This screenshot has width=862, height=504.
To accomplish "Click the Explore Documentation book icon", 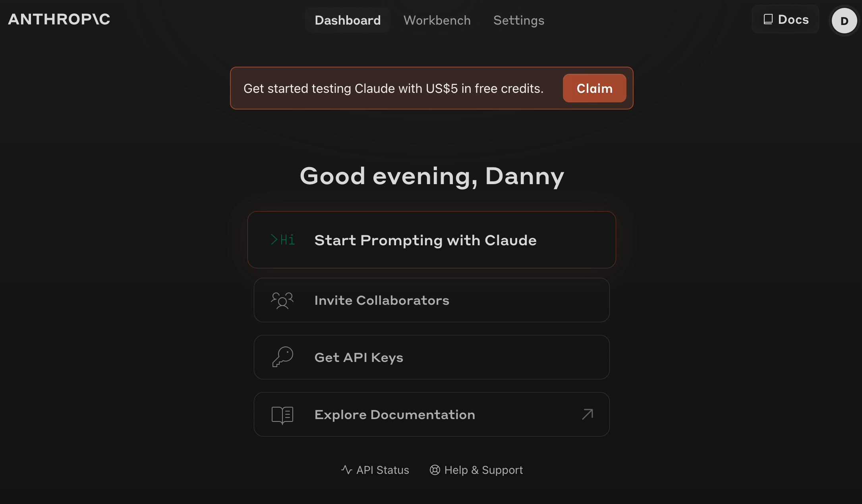I will coord(282,414).
